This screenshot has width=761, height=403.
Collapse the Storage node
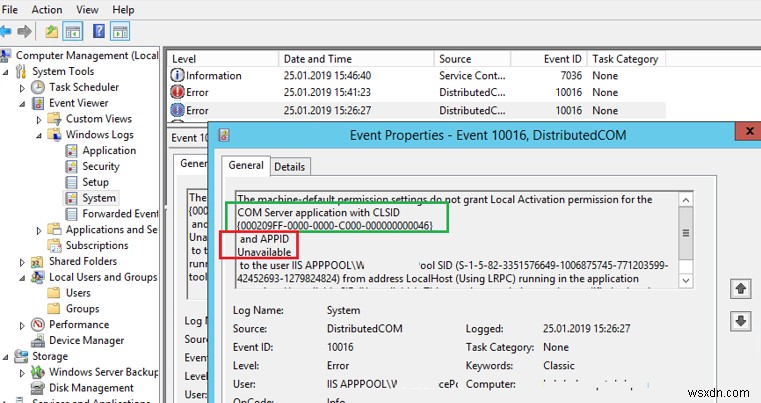pos(6,357)
